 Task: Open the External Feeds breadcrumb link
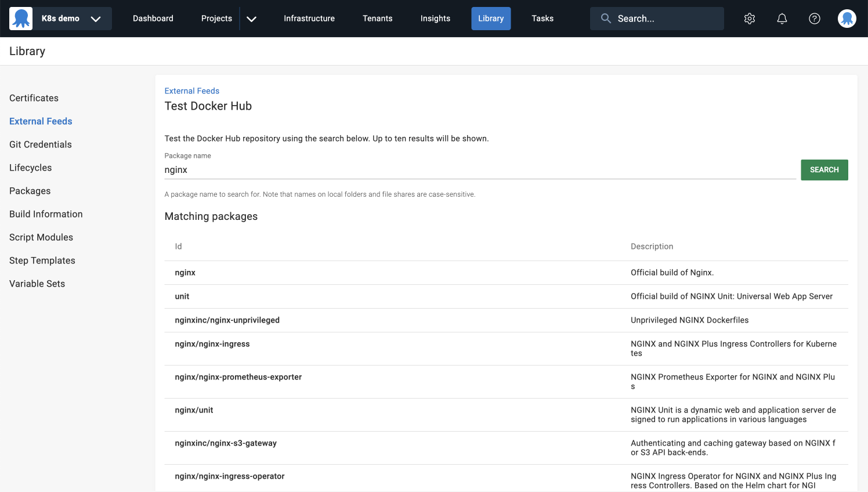click(x=191, y=91)
